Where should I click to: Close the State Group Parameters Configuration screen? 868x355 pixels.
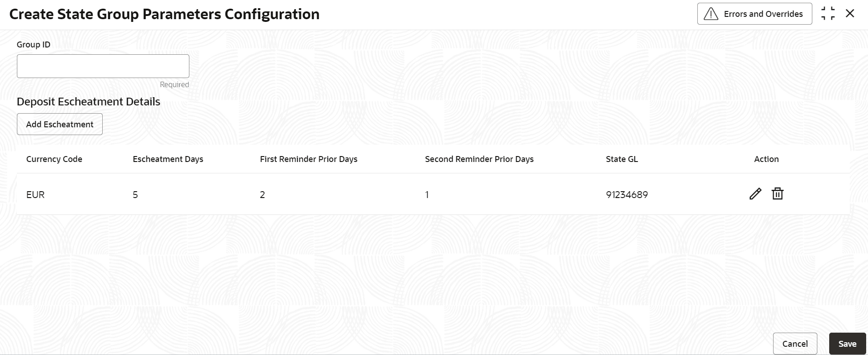tap(850, 14)
